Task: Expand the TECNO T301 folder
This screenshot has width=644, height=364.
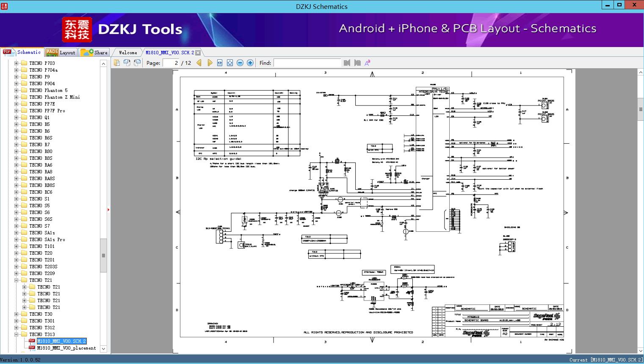Action: point(17,321)
